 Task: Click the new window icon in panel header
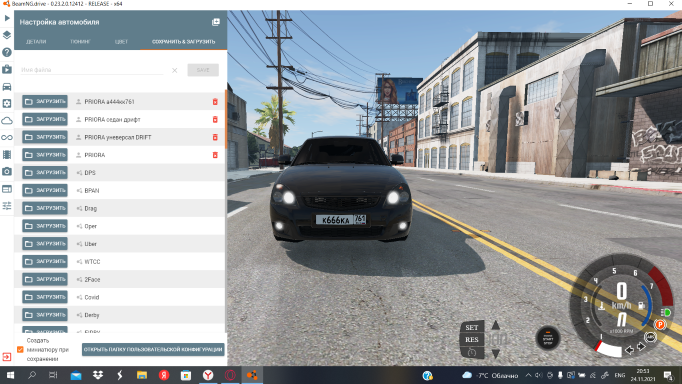click(x=216, y=22)
